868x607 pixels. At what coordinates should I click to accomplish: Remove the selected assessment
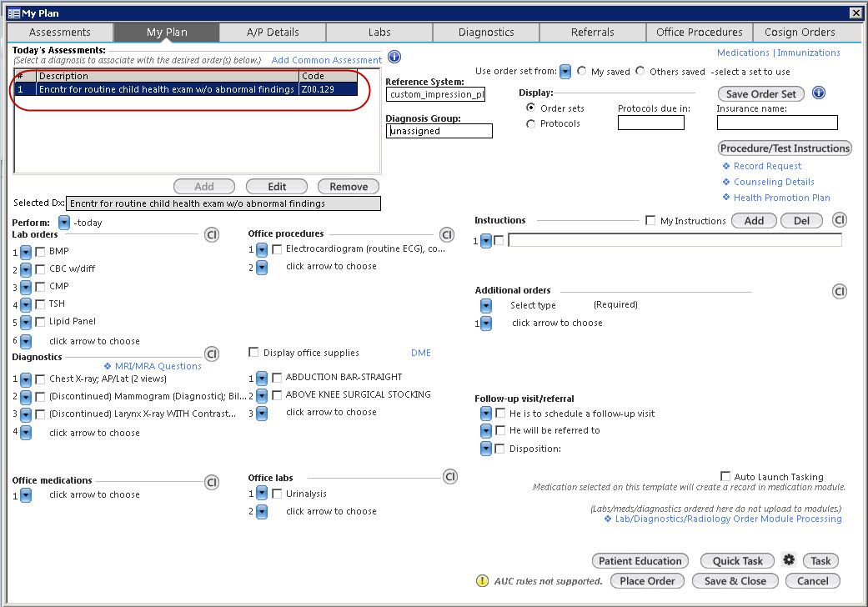349,187
